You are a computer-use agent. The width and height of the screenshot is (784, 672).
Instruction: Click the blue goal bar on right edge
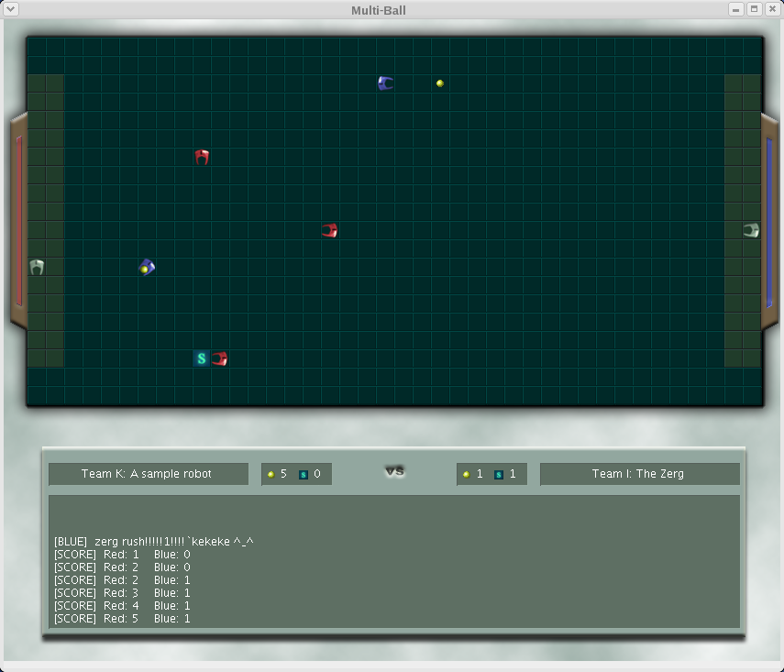pos(768,220)
